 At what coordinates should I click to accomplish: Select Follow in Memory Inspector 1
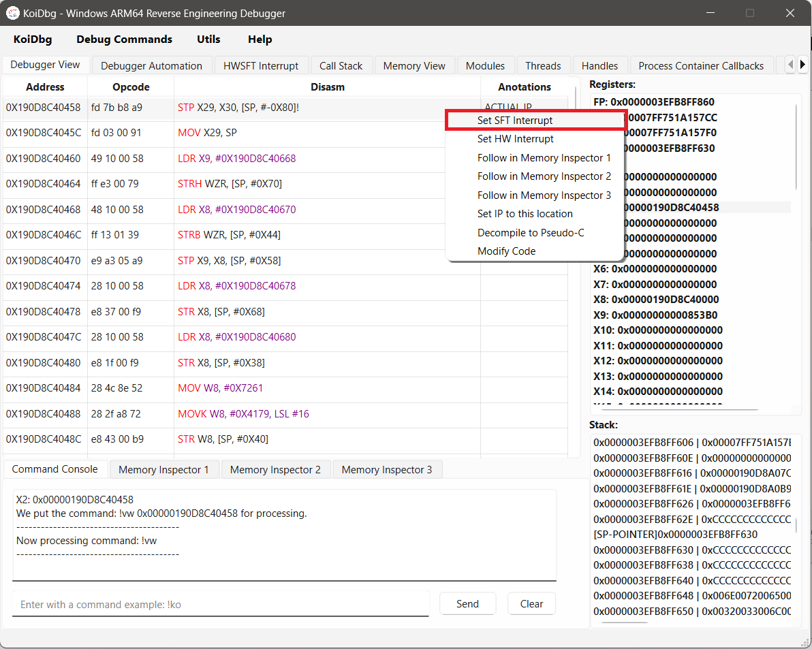tap(535, 158)
